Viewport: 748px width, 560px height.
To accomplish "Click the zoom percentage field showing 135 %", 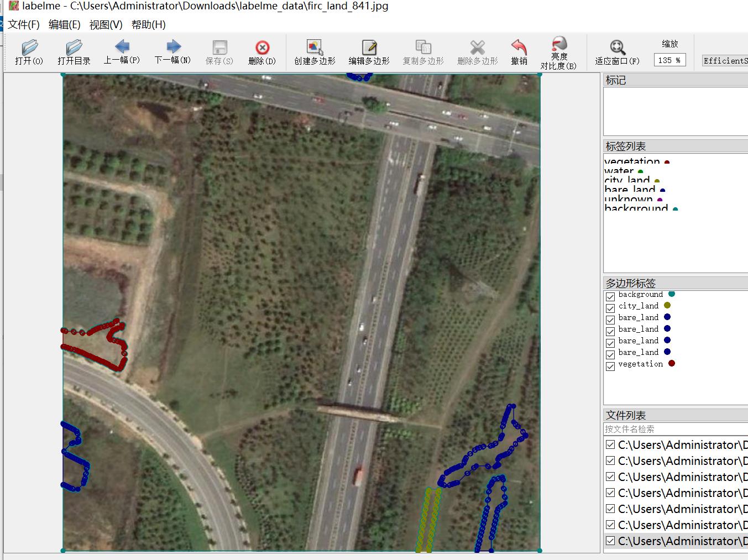I will click(669, 60).
